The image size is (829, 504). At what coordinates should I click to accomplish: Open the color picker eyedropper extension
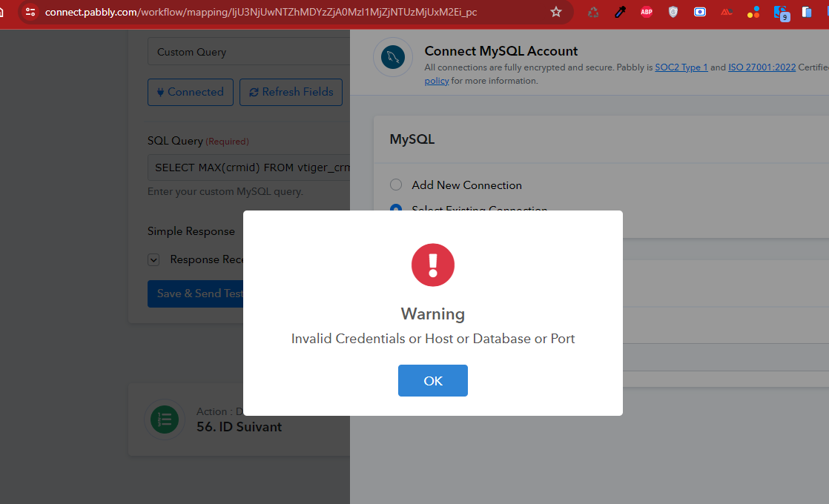[620, 12]
